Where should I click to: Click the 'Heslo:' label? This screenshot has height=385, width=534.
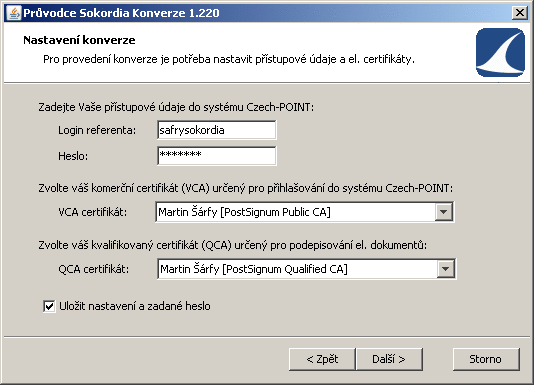click(x=73, y=156)
